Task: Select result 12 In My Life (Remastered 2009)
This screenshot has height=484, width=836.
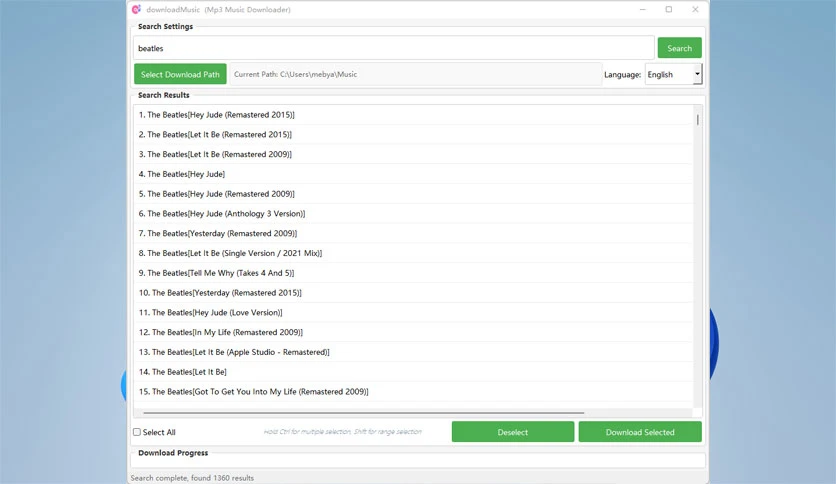Action: [413, 332]
